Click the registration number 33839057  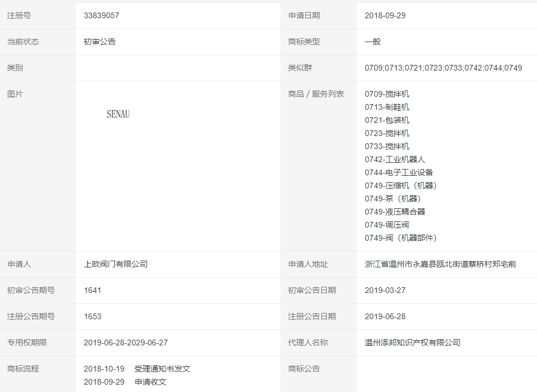click(101, 15)
